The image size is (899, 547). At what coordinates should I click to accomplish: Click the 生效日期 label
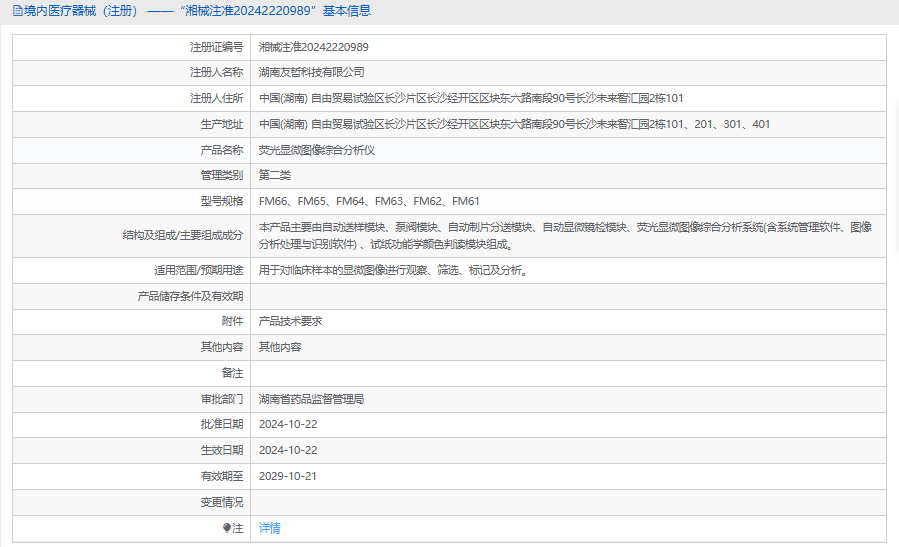(222, 450)
